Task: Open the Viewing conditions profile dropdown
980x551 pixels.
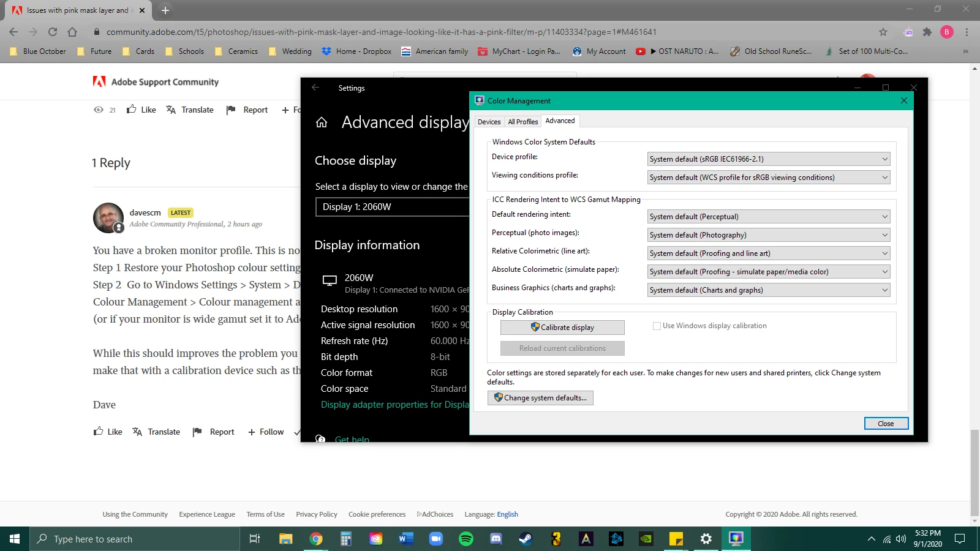Action: tap(769, 178)
